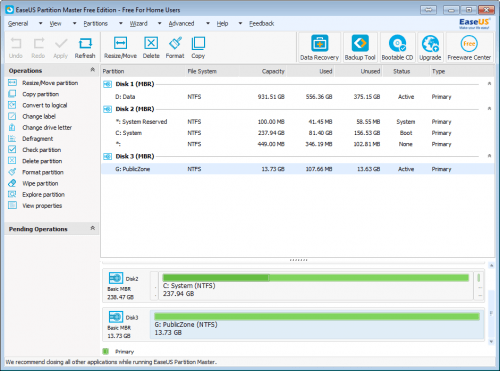Click the Upgrade globe icon
The height and width of the screenshot is (371, 500).
[430, 44]
